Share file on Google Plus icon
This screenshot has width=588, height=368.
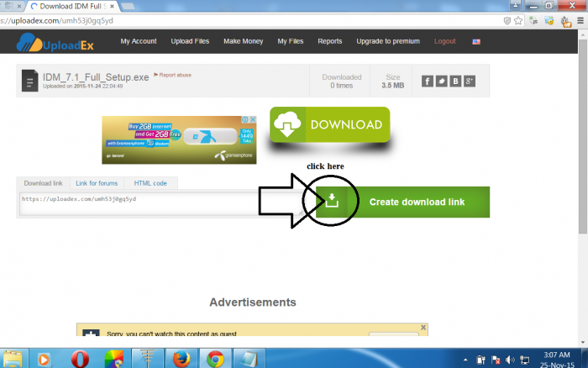pos(470,81)
